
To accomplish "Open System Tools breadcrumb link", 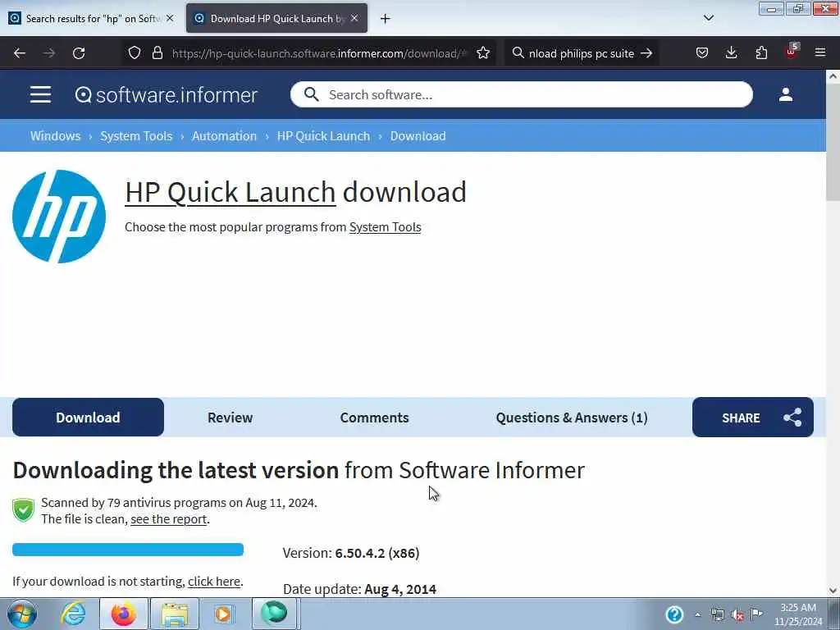I will [136, 136].
